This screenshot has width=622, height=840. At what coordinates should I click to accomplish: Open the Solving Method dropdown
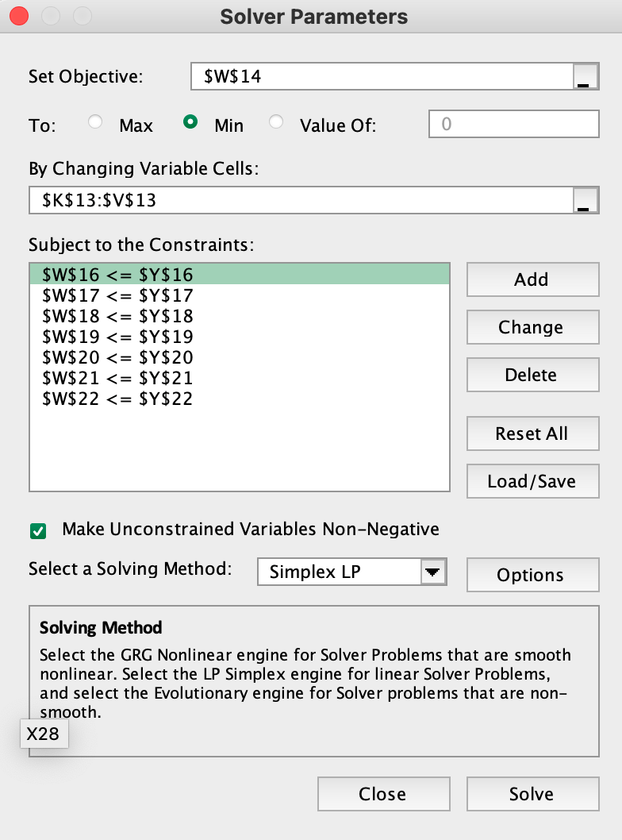pyautogui.click(x=432, y=572)
